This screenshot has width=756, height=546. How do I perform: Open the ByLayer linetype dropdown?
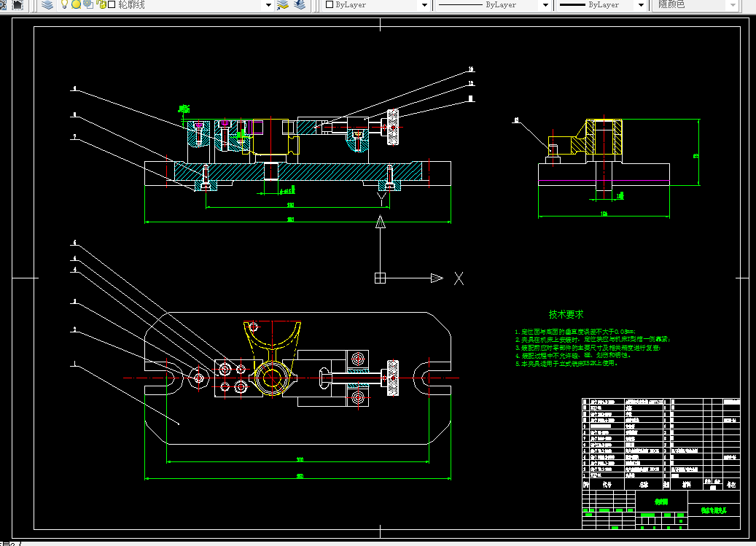coord(493,5)
